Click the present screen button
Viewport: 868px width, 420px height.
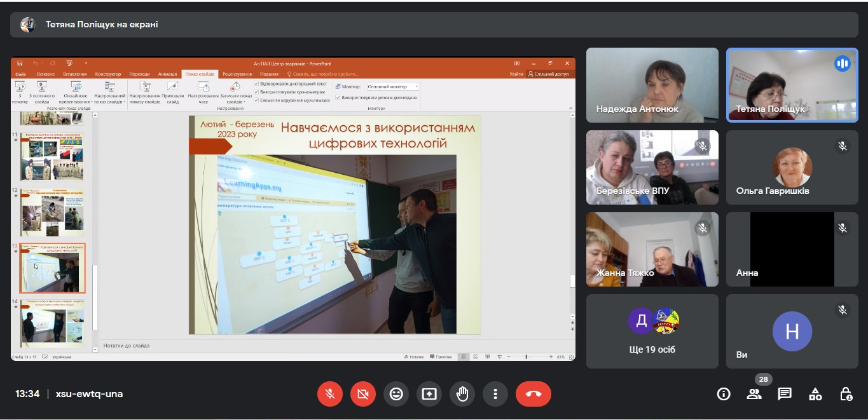click(x=429, y=394)
